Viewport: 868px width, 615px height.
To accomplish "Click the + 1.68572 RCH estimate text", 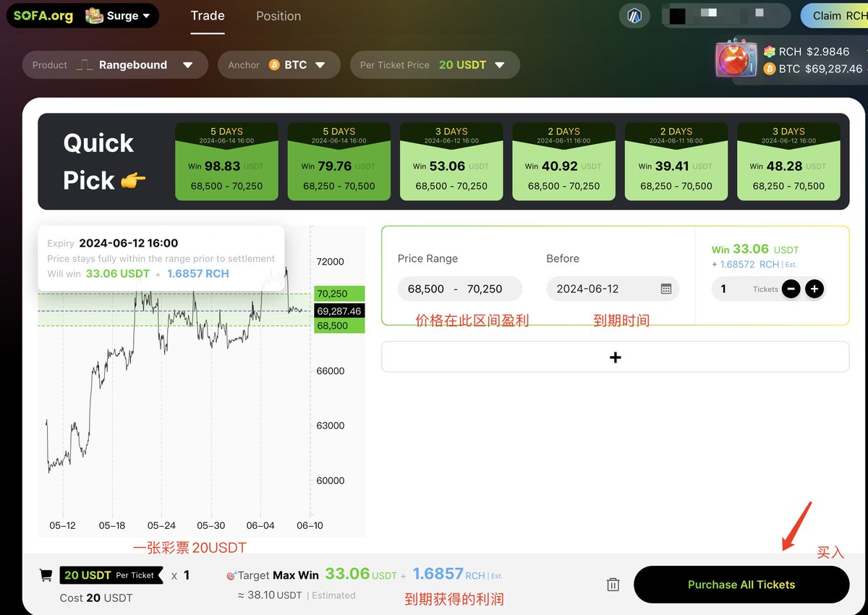I will pyautogui.click(x=754, y=264).
